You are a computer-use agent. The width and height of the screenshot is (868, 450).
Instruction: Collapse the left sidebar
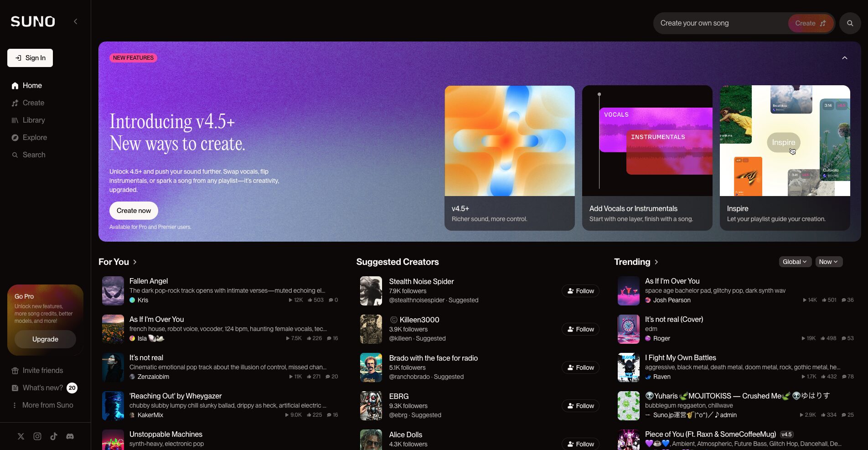pyautogui.click(x=76, y=21)
